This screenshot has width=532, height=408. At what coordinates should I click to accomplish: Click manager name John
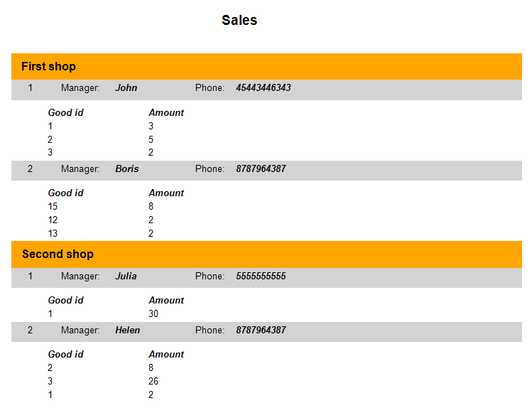pyautogui.click(x=126, y=88)
